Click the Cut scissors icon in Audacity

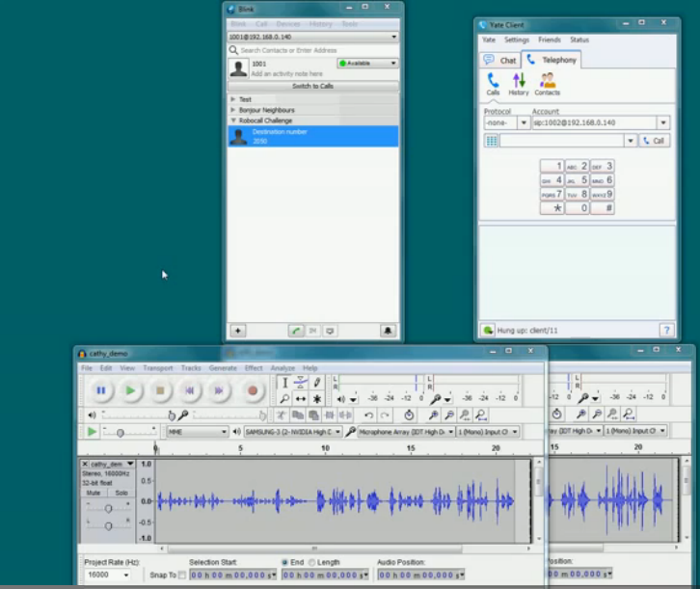pyautogui.click(x=281, y=415)
